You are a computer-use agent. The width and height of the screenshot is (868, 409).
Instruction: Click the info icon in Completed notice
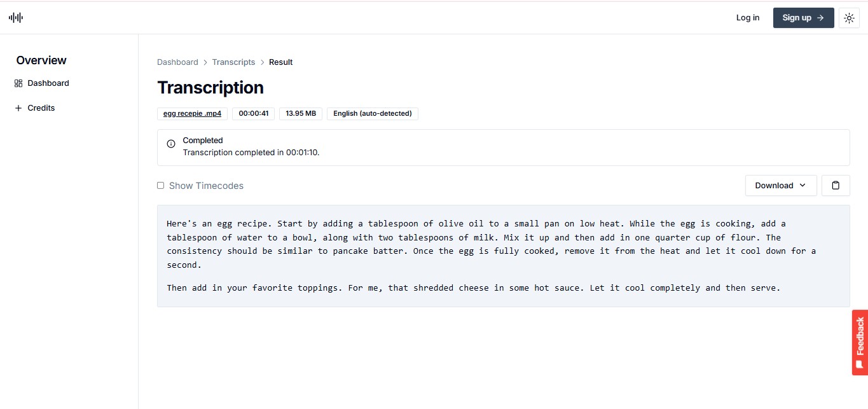click(x=171, y=144)
